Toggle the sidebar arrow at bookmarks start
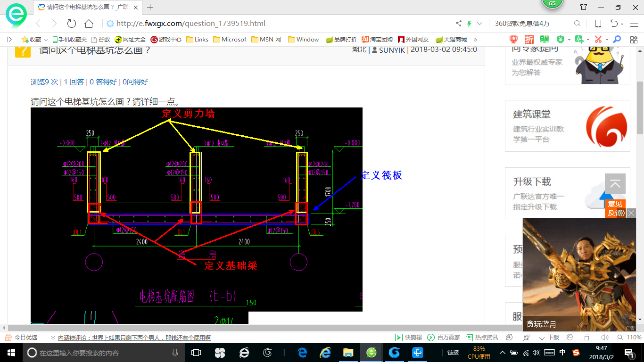 [9, 40]
